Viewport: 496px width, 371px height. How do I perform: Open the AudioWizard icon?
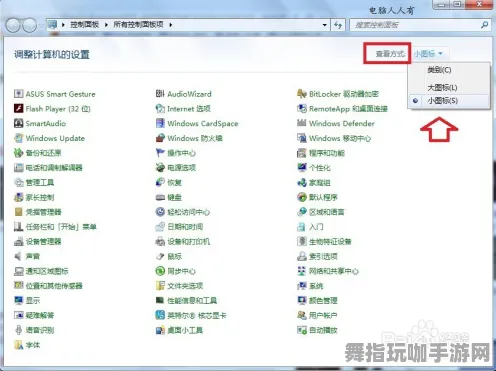pyautogui.click(x=160, y=94)
